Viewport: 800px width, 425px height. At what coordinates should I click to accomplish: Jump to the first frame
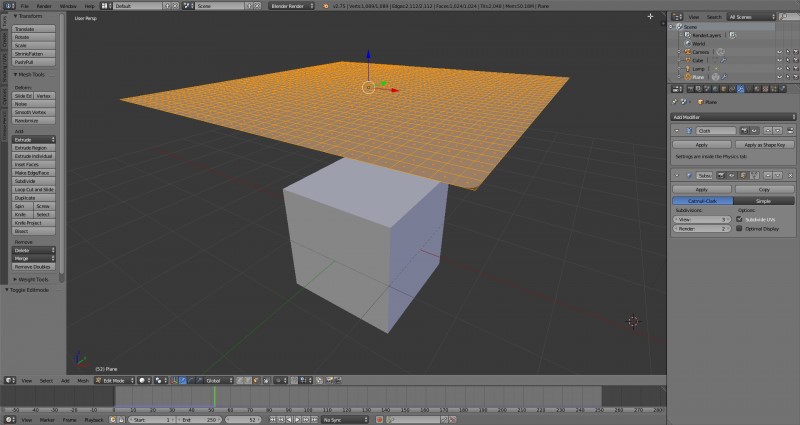(272, 420)
